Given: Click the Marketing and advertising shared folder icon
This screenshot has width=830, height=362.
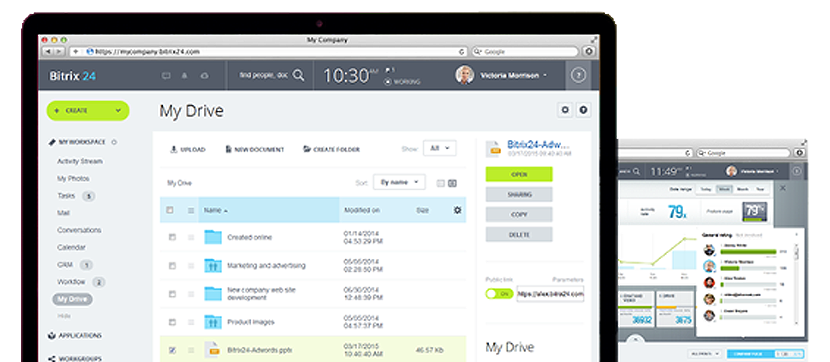Looking at the screenshot, I should tap(213, 265).
